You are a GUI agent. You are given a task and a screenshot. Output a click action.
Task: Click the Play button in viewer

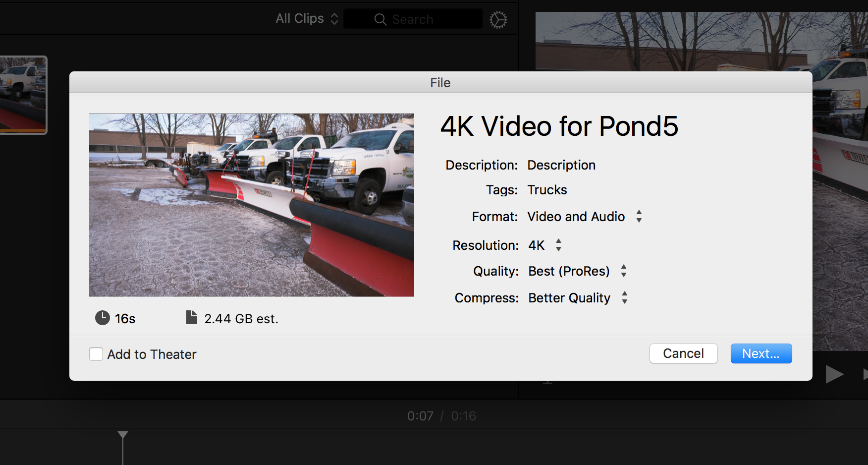click(x=834, y=374)
